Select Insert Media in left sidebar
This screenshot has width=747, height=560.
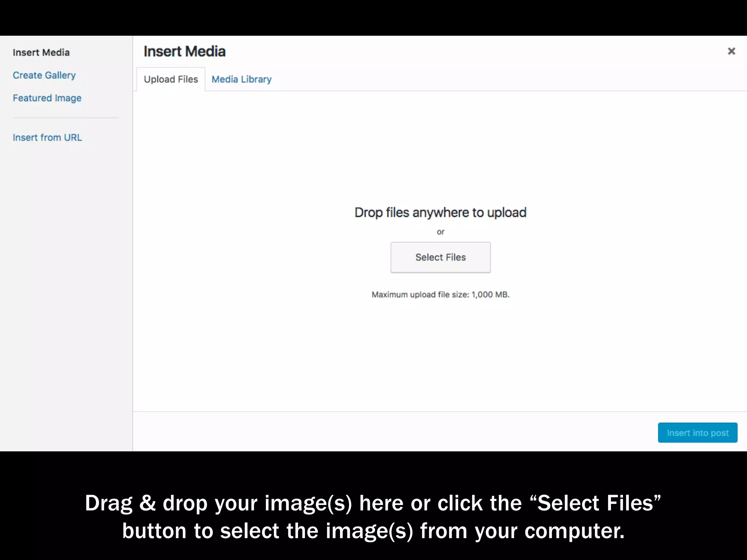[41, 52]
